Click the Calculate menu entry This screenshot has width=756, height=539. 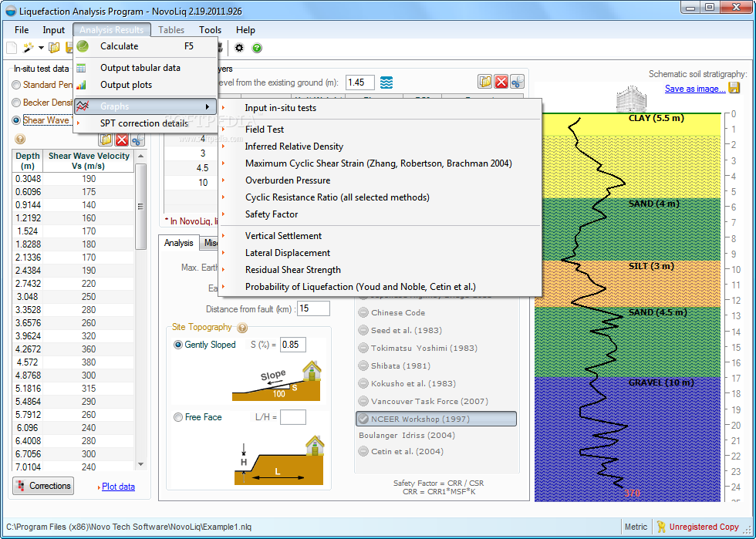point(146,46)
